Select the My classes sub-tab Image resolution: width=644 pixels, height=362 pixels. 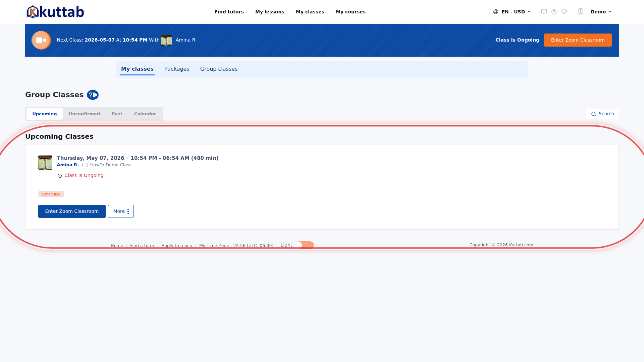[137, 69]
